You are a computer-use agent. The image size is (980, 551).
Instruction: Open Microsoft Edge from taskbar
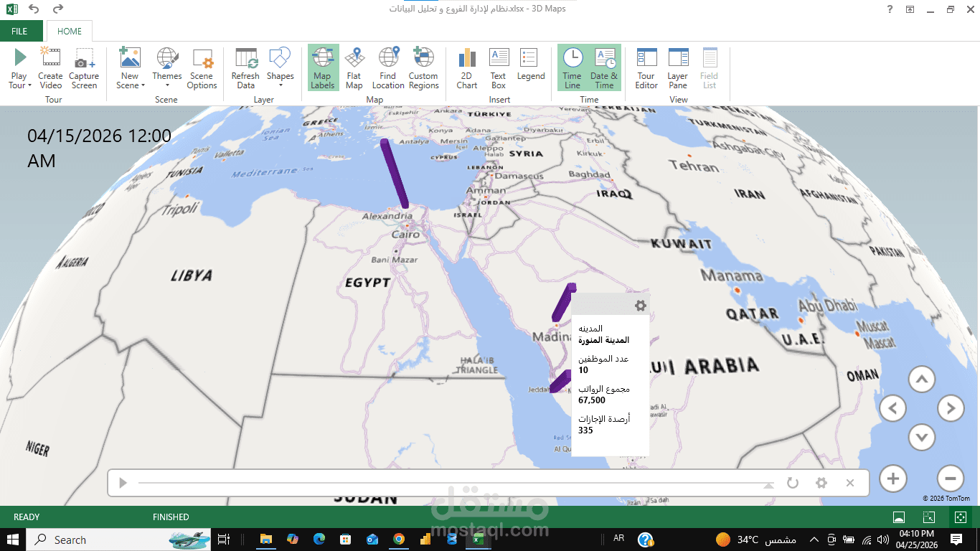tap(319, 540)
